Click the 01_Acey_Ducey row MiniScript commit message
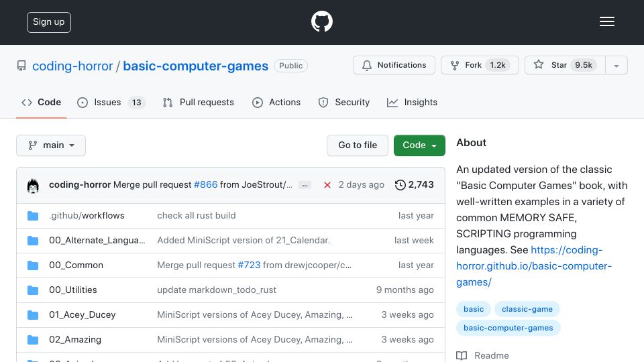 (x=255, y=315)
